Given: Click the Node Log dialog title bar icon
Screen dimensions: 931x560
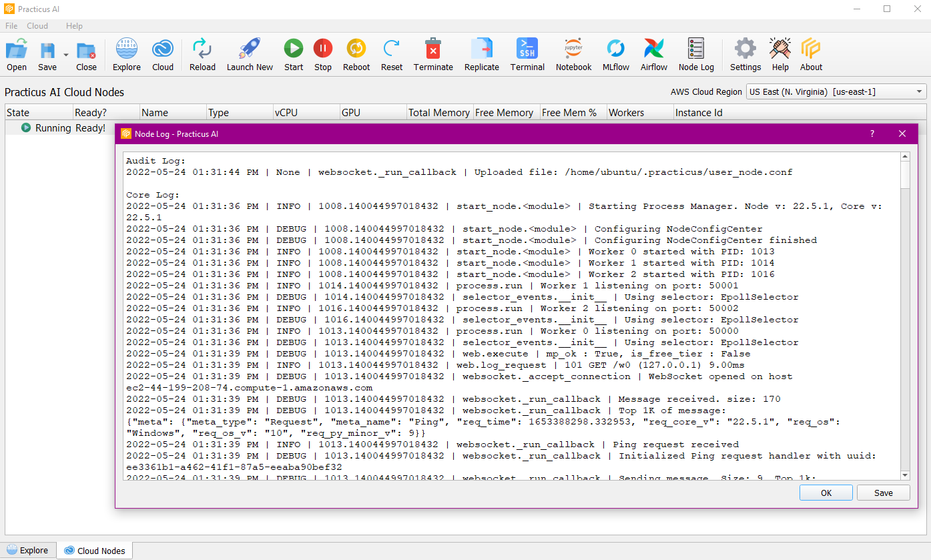Looking at the screenshot, I should (125, 133).
